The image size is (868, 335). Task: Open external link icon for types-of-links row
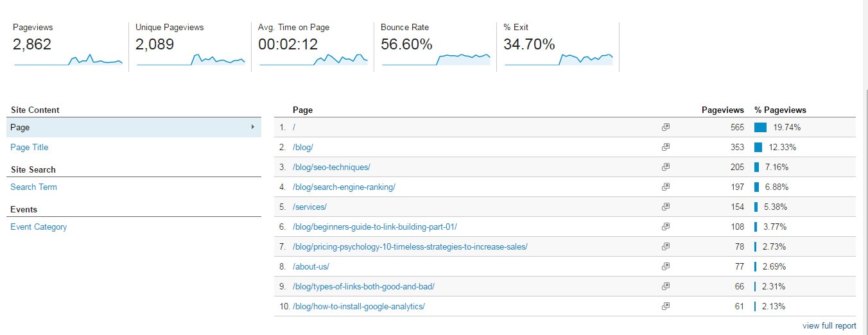(666, 286)
